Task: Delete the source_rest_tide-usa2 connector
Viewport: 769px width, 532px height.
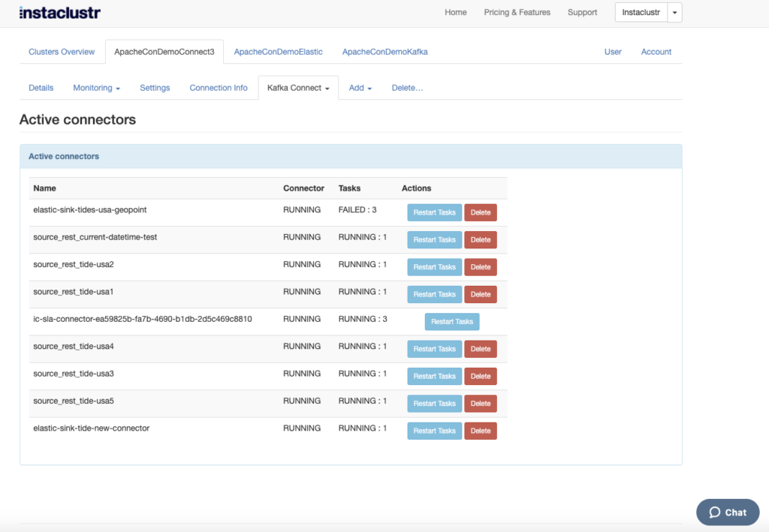Action: [481, 267]
